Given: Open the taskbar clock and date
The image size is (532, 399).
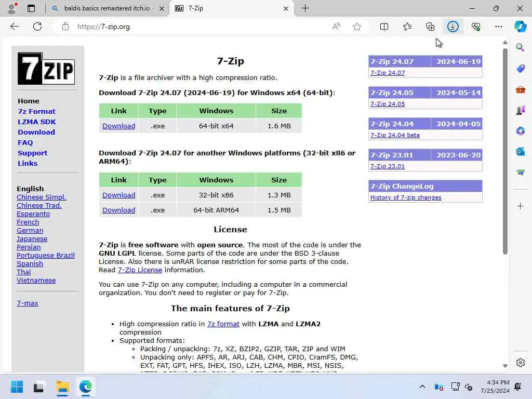Looking at the screenshot, I should point(495,387).
